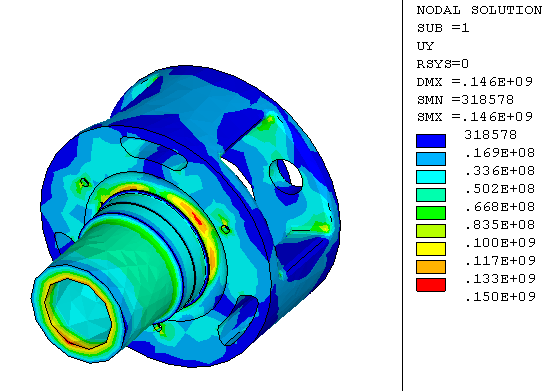Viewport: 554px width, 391px height.
Task: Click the cyan legend swatch
Action: [431, 177]
